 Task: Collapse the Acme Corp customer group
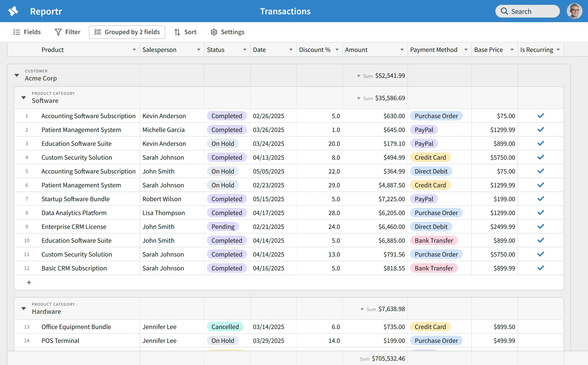(x=17, y=75)
